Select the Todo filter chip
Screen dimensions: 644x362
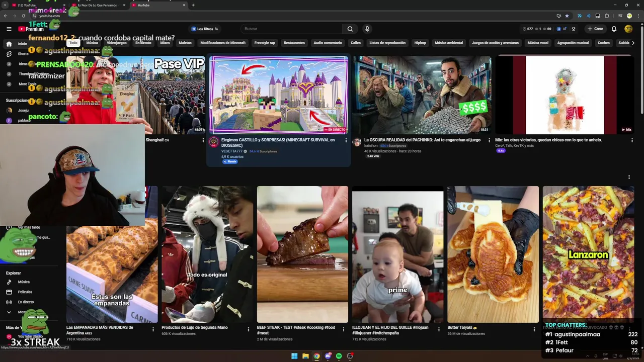tap(73, 43)
